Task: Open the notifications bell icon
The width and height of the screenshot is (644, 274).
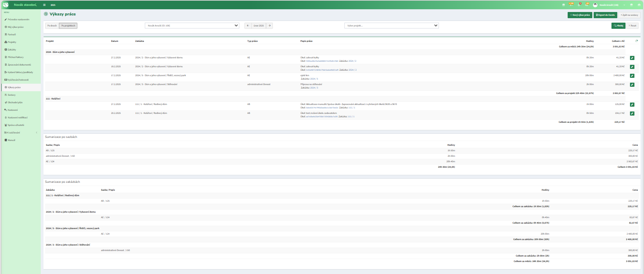Action: (579, 4)
